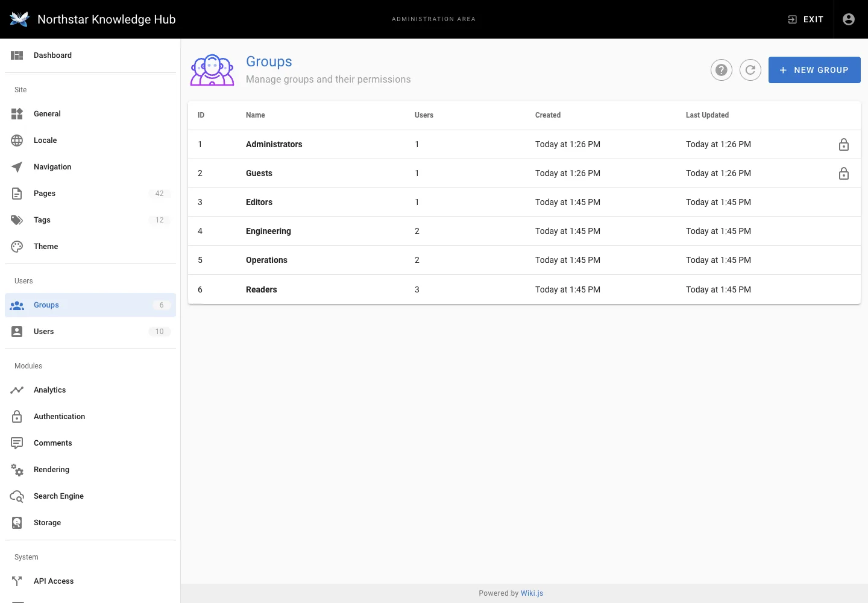Click the Authentication lock icon
The height and width of the screenshot is (603, 868).
17,417
